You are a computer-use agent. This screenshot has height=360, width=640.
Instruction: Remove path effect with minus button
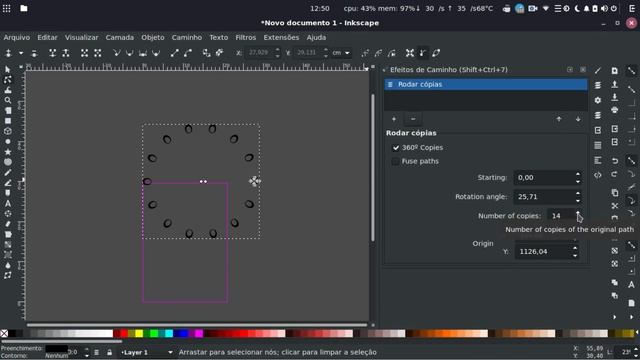click(x=413, y=119)
